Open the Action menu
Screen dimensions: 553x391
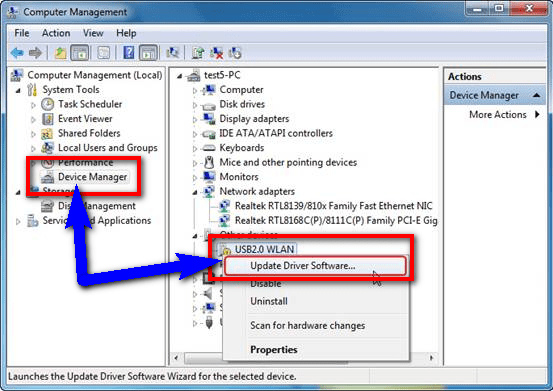coord(56,33)
